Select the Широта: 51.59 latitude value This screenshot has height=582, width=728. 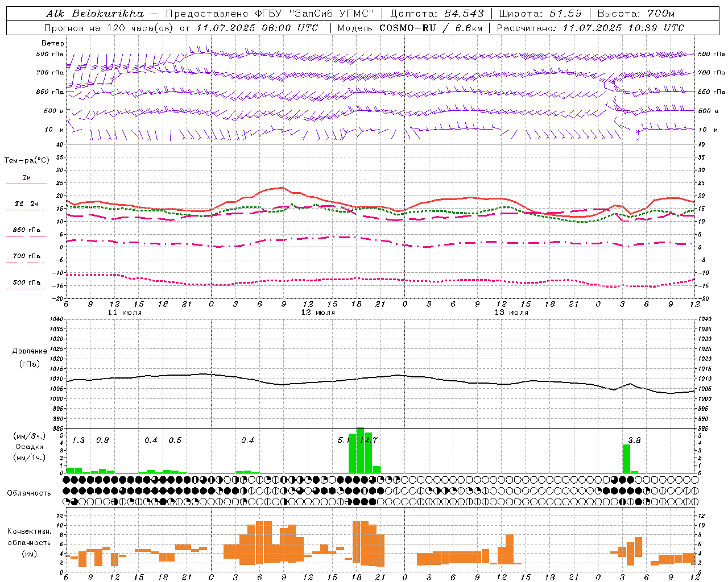[x=540, y=14]
